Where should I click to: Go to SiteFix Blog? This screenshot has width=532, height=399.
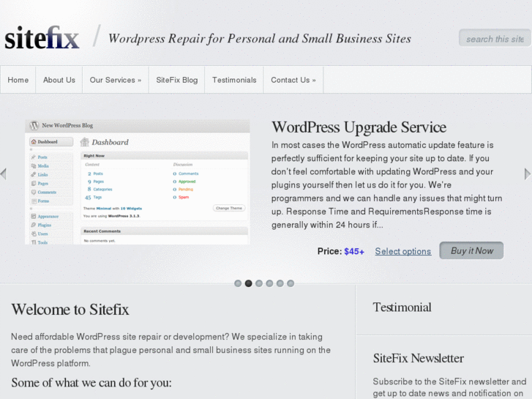click(177, 80)
